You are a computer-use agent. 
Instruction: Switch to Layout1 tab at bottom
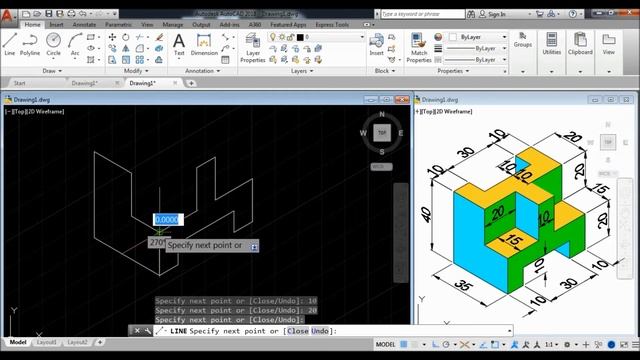coord(47,342)
